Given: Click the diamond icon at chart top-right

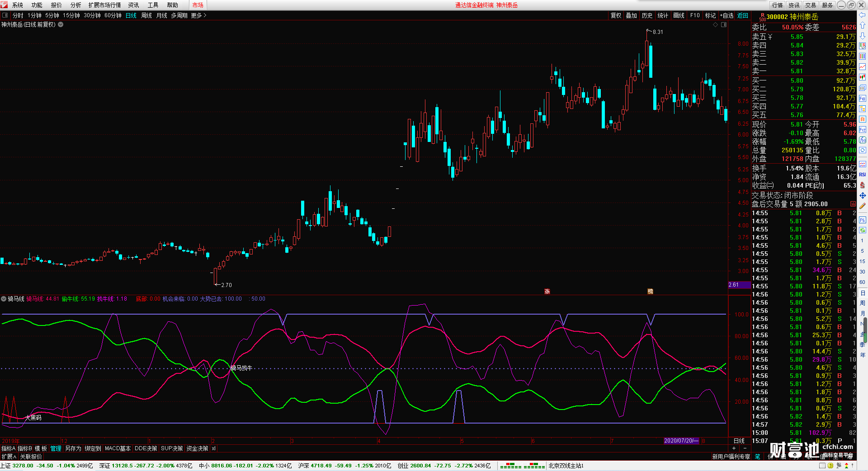Looking at the screenshot, I should point(715,25).
